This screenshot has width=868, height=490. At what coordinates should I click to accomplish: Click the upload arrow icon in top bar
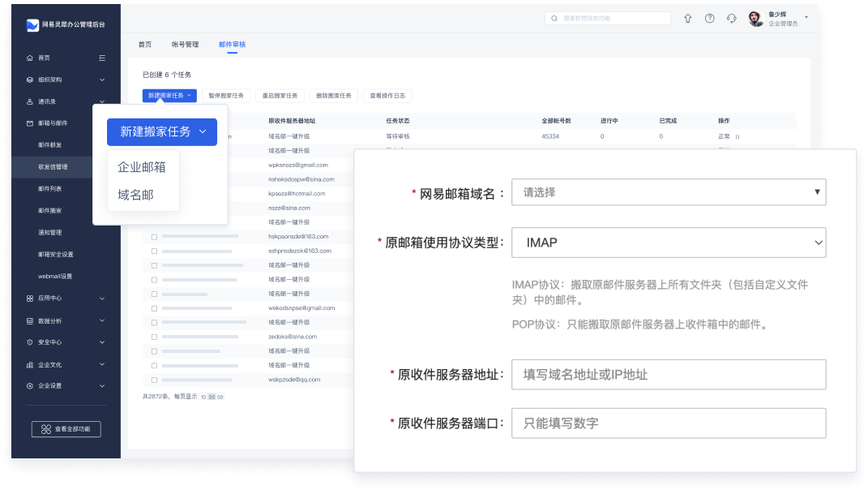[688, 19]
